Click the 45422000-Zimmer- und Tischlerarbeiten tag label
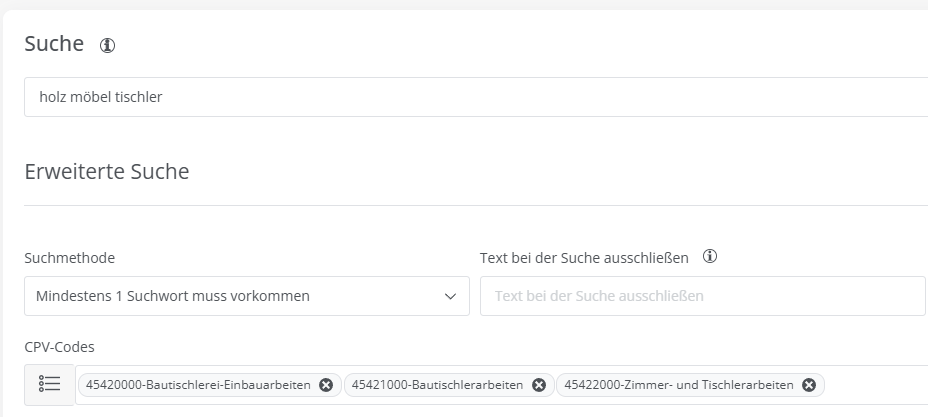 coord(679,385)
